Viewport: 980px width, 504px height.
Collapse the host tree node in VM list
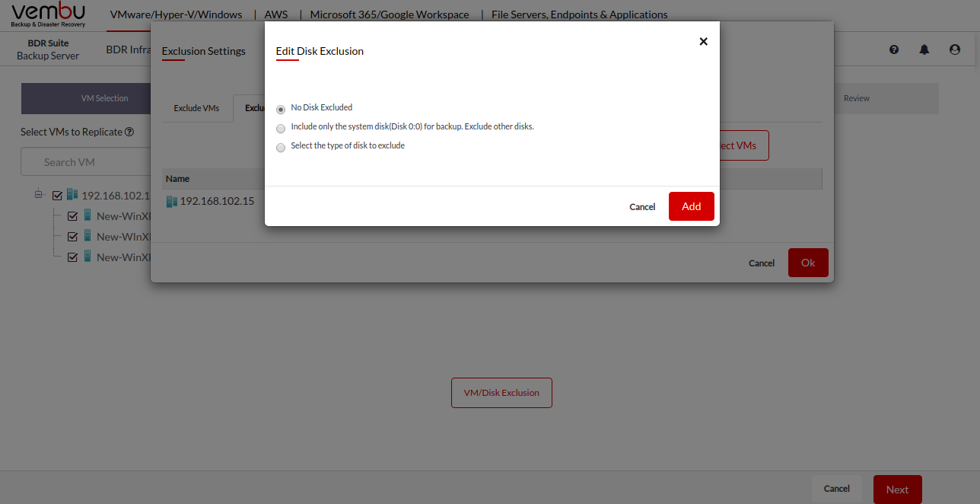[39, 195]
